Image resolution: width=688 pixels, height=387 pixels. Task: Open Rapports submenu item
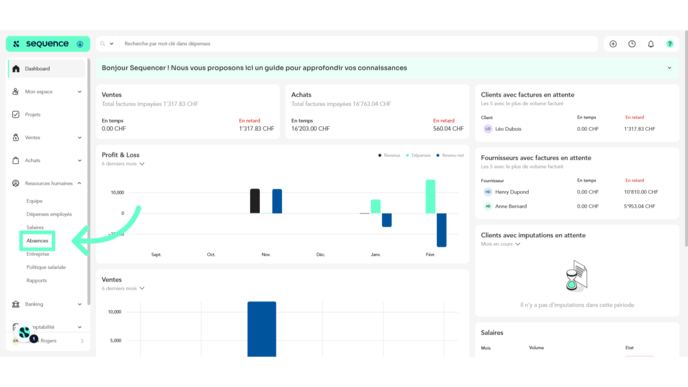36,280
